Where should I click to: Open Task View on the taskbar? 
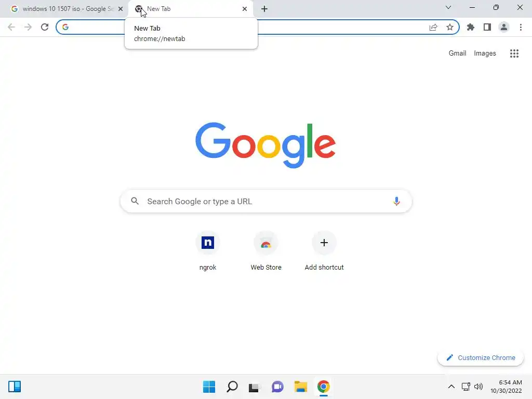[254, 387]
